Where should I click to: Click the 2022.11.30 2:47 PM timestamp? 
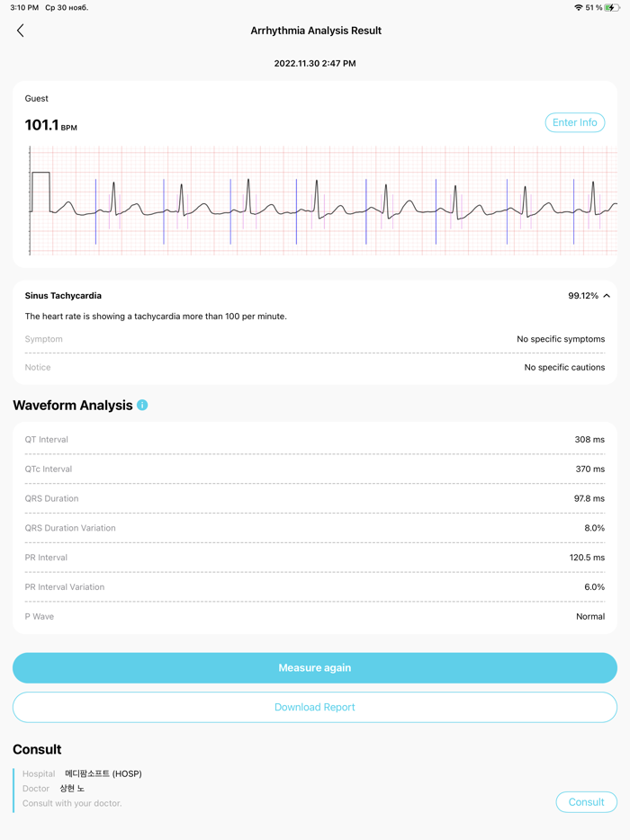coord(314,63)
